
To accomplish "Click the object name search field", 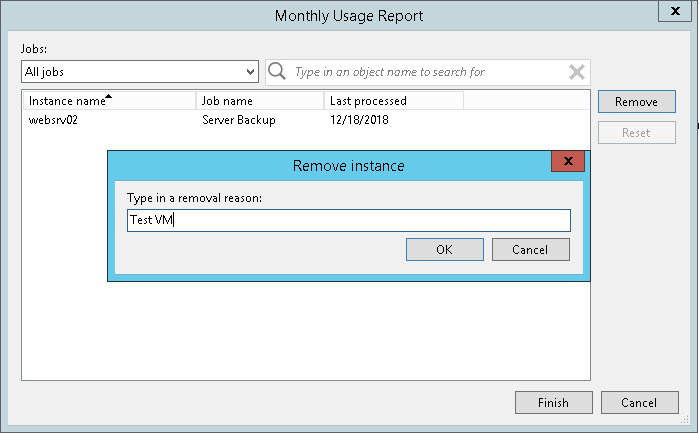I will (x=428, y=72).
